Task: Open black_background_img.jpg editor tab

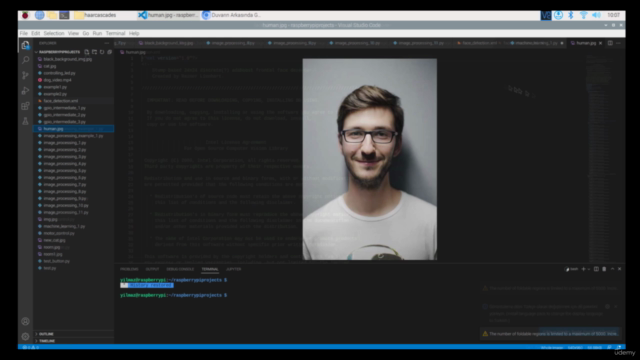Action: tap(168, 43)
